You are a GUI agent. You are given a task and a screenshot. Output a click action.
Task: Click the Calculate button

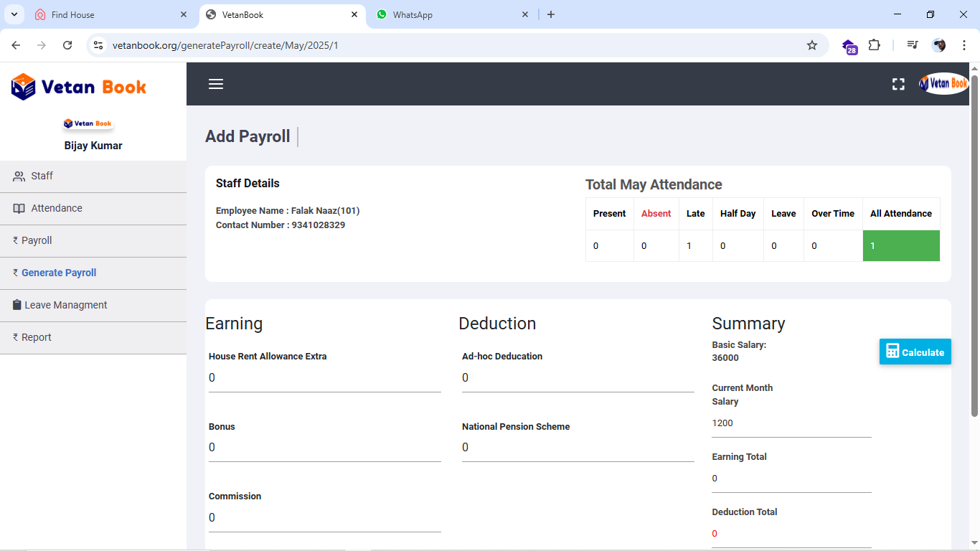pos(915,352)
